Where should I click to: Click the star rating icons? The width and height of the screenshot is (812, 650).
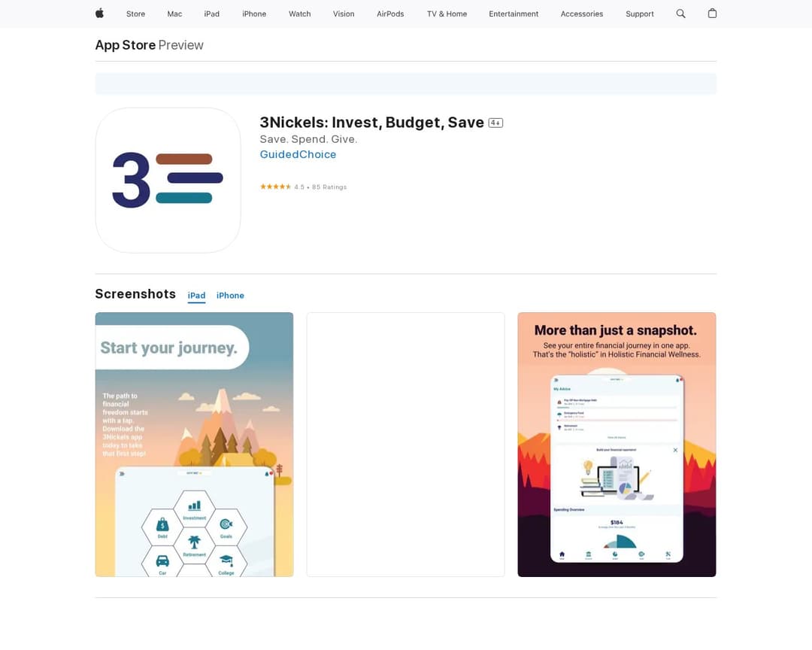[x=275, y=187]
